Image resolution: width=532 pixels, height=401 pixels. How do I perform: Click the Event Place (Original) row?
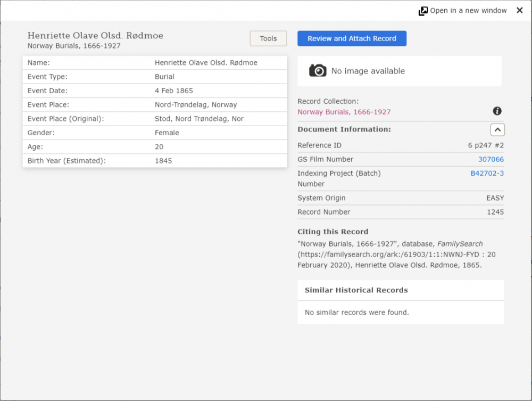coord(154,119)
